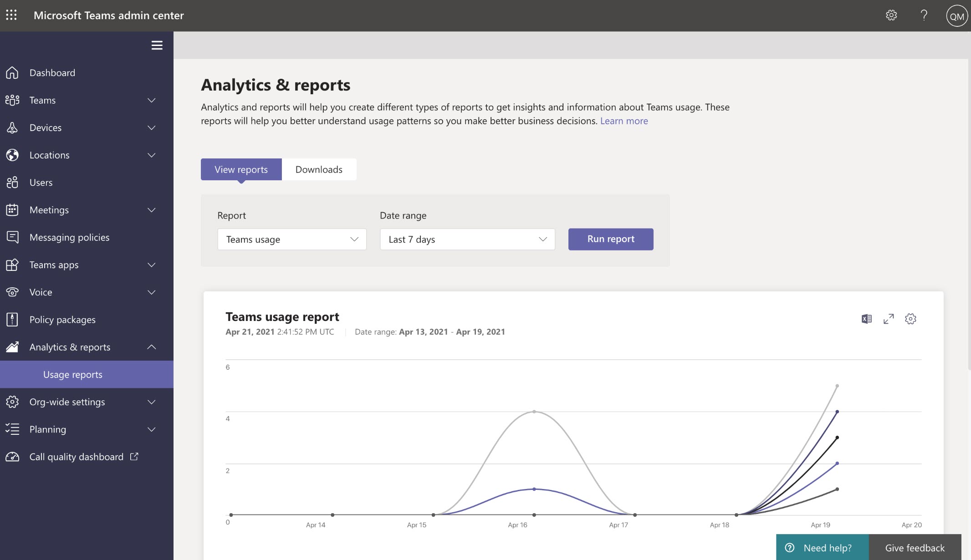This screenshot has height=560, width=971.
Task: Click the Run report button
Action: click(610, 239)
